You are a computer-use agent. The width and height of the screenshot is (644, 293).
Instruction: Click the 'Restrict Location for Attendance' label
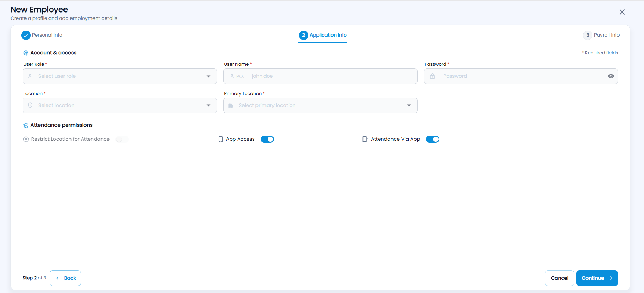coord(70,139)
